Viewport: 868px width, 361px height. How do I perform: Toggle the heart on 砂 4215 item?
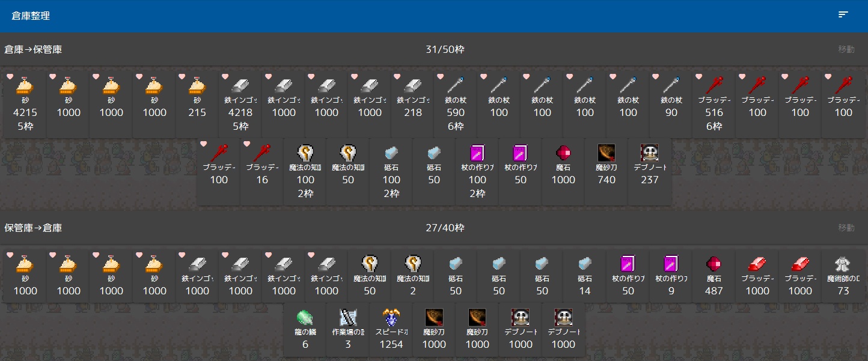click(x=10, y=76)
